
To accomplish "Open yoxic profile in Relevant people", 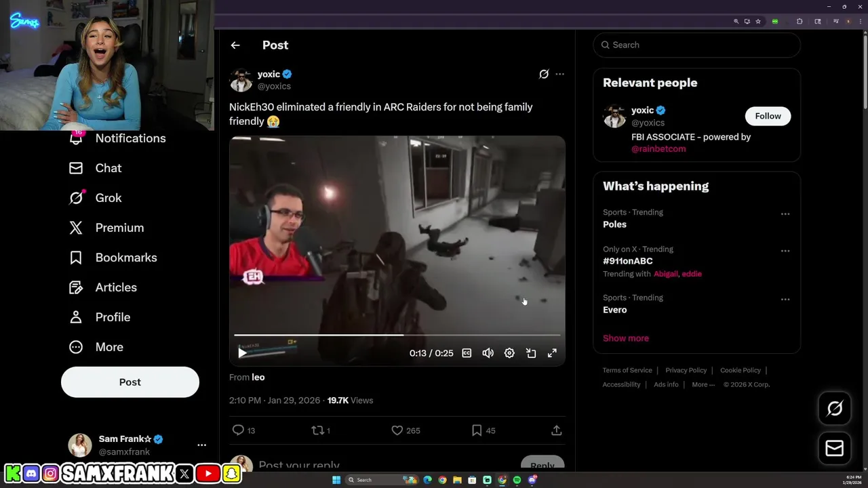I will 643,110.
